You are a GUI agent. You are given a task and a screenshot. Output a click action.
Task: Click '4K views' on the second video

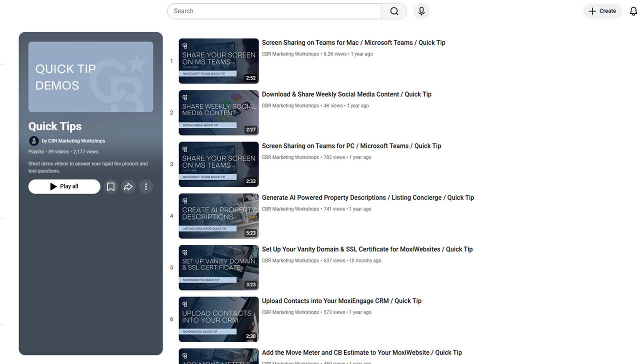tap(333, 106)
